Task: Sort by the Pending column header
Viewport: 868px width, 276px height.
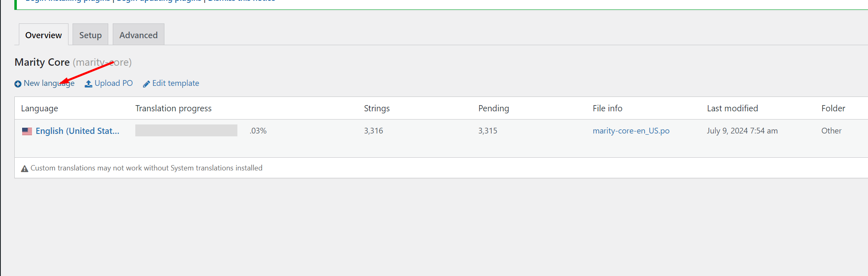Action: (494, 108)
